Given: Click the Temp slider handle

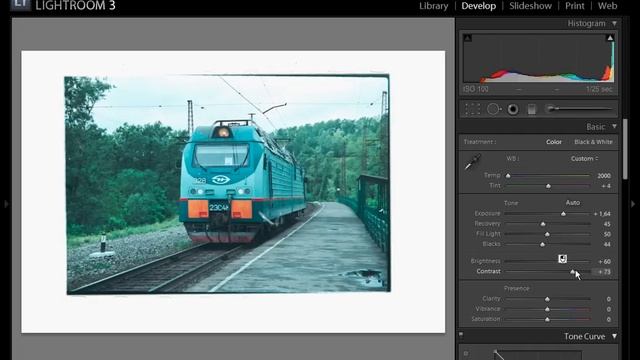Looking at the screenshot, I should coord(508,176).
